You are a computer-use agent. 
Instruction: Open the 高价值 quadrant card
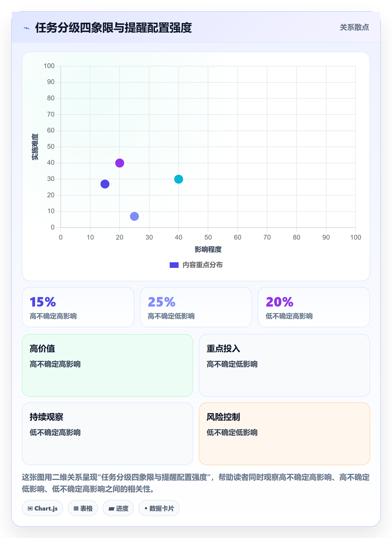pyautogui.click(x=108, y=365)
